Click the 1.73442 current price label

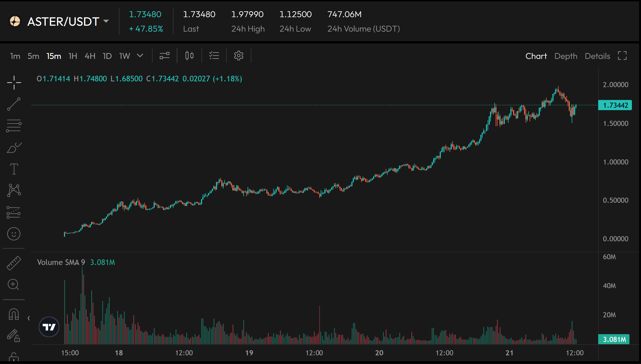click(x=615, y=105)
